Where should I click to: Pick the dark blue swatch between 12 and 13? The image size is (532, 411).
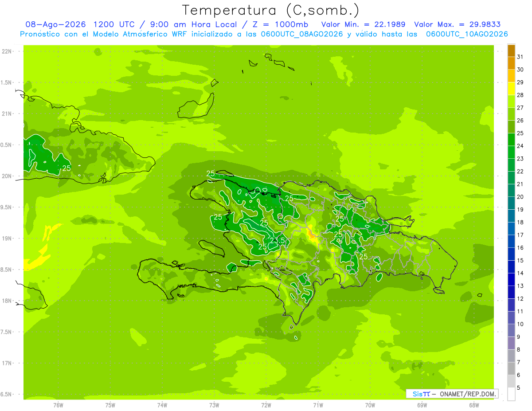(x=511, y=292)
